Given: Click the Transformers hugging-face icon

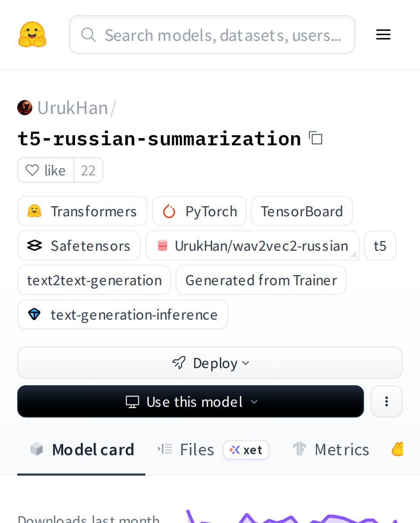Looking at the screenshot, I should point(38,211).
